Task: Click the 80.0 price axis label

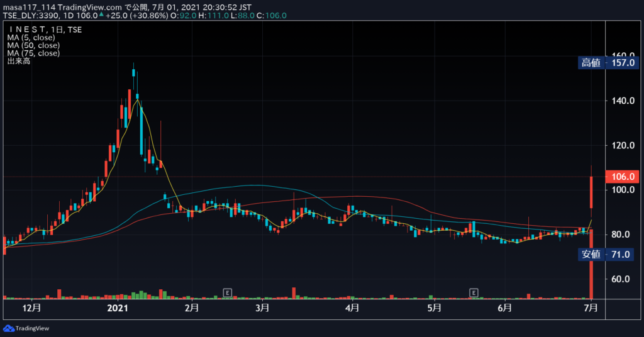Action: 621,235
